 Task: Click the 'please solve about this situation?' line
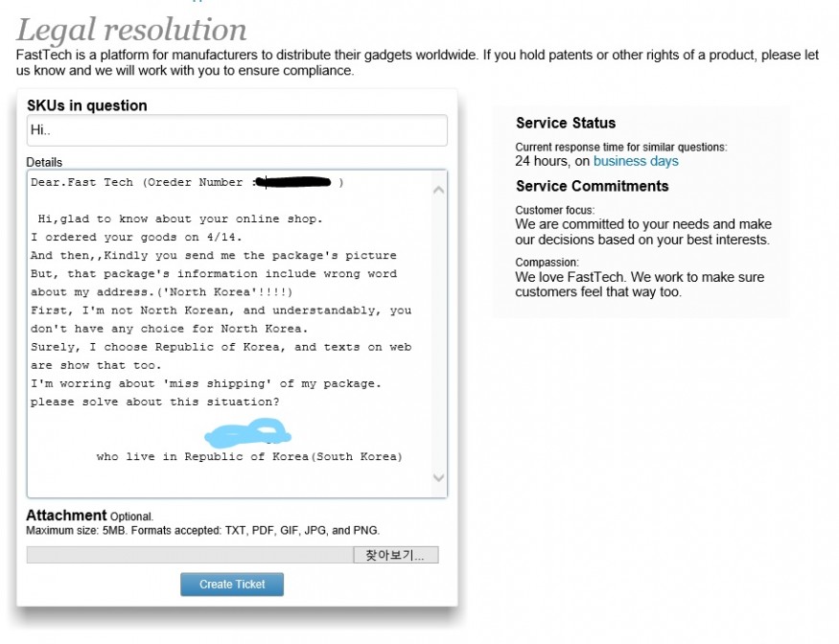coord(154,402)
